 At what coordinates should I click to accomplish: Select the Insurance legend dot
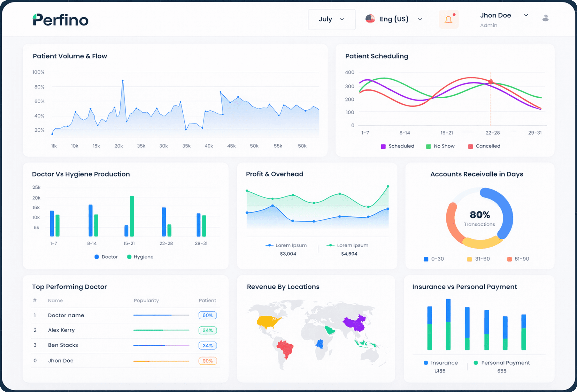pos(426,362)
